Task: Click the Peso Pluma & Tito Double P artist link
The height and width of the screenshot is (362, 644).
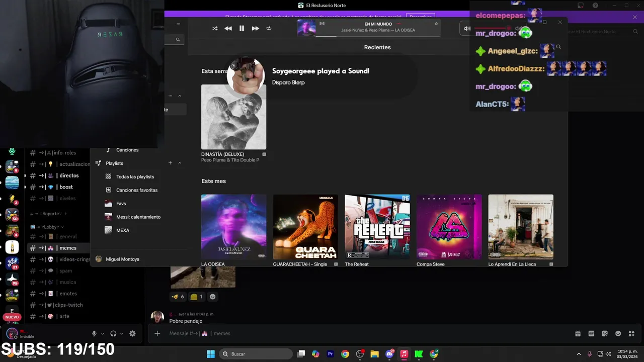Action: [230, 160]
